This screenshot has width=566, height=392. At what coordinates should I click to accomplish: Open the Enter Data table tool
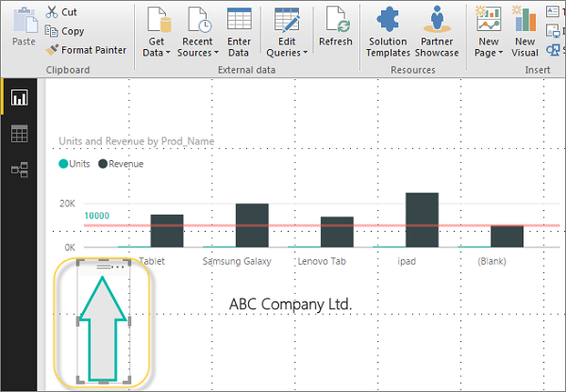pos(239,31)
